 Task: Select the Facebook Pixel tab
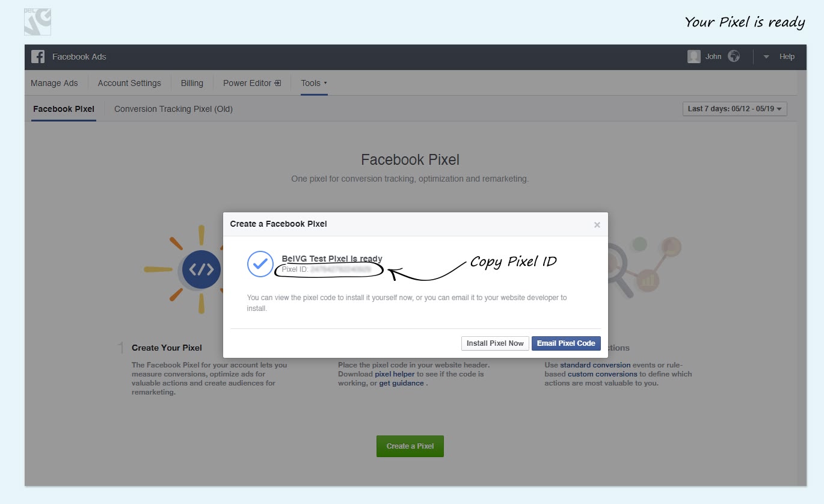[x=64, y=109]
